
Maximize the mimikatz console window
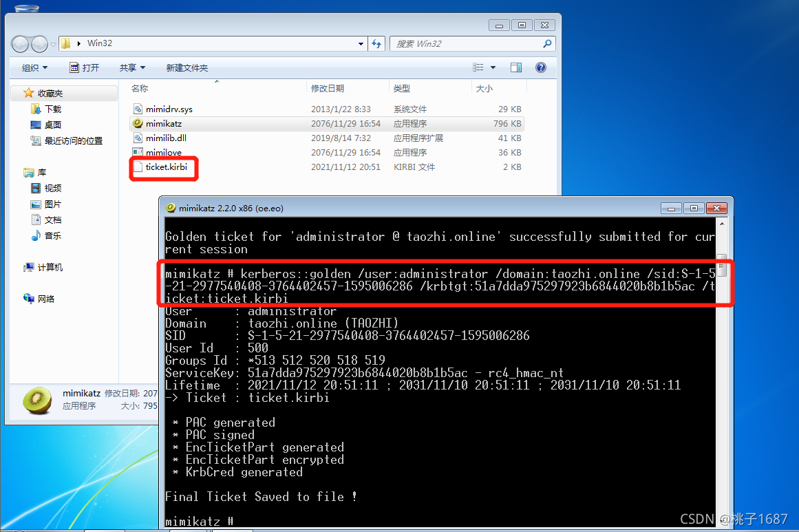coord(694,209)
